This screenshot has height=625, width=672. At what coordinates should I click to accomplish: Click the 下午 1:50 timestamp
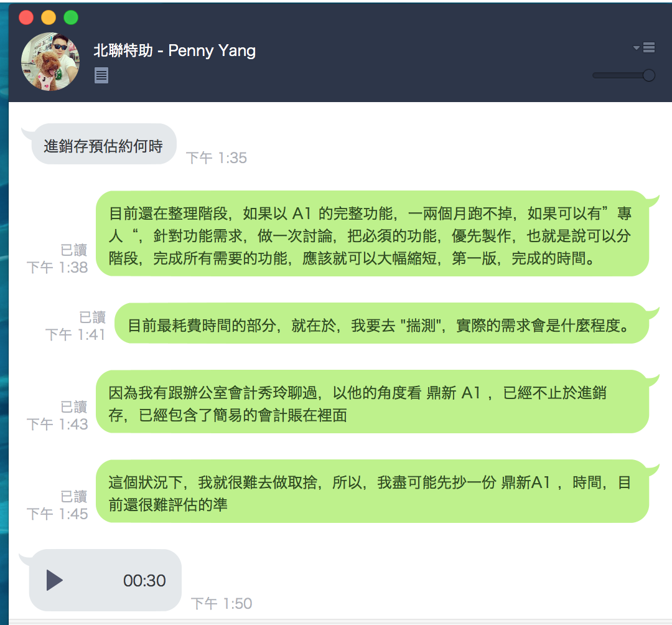pyautogui.click(x=221, y=604)
